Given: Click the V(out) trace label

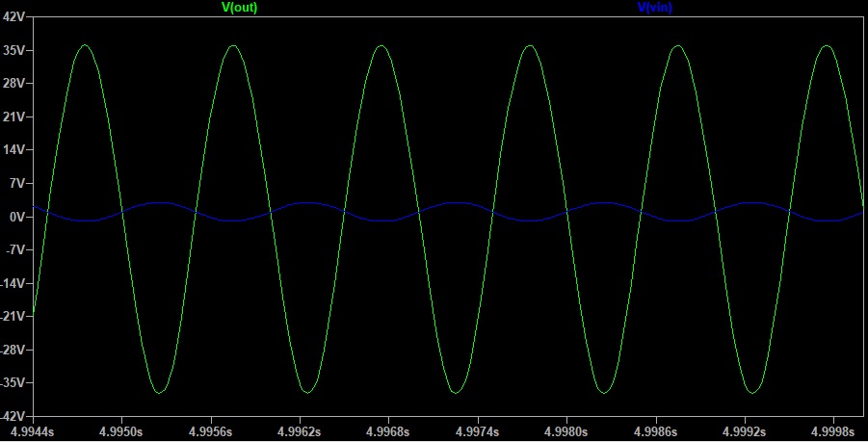Looking at the screenshot, I should tap(239, 7).
